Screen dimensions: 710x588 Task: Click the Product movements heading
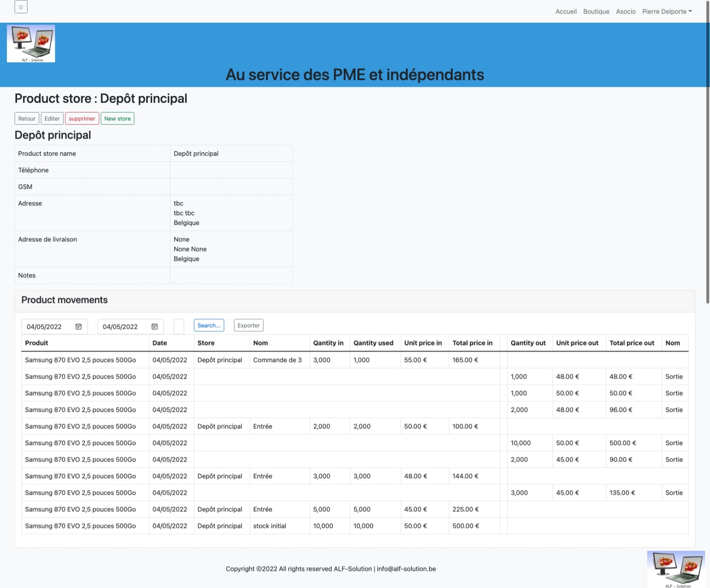pos(65,300)
